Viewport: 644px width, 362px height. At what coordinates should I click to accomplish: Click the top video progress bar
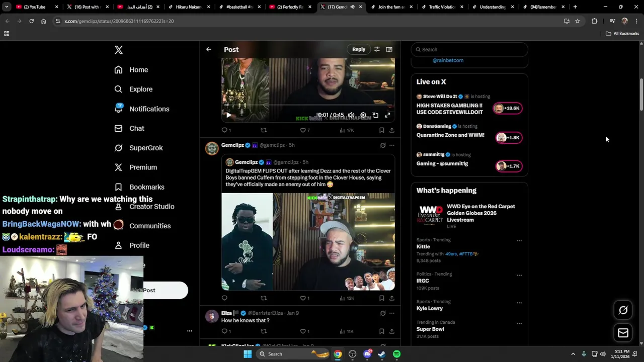308,106
